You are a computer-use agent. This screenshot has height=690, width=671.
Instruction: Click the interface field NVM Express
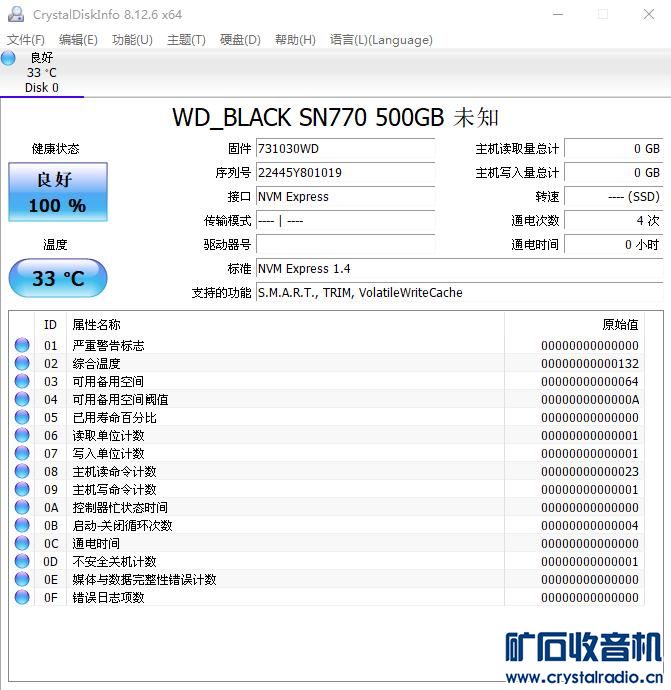tap(345, 197)
